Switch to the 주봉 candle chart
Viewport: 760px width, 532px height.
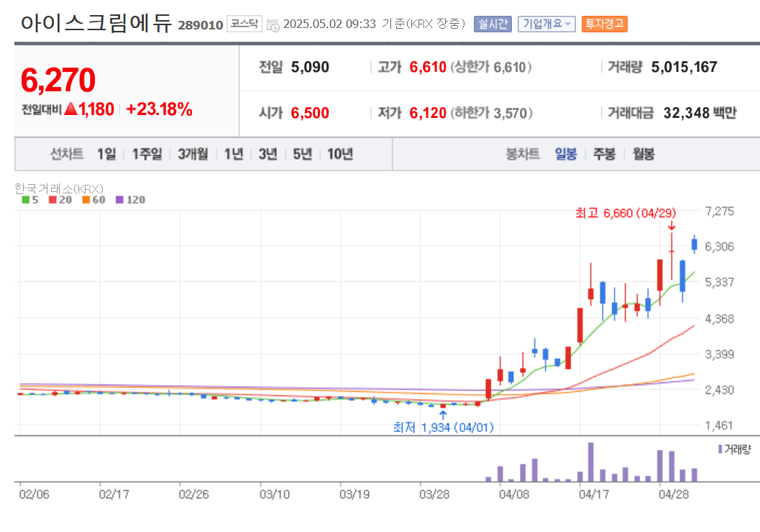[604, 154]
